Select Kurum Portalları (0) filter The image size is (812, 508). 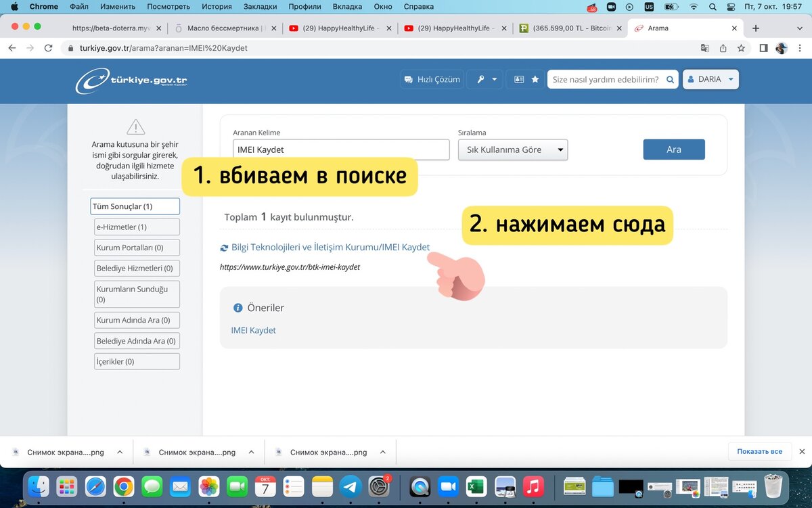[137, 248]
